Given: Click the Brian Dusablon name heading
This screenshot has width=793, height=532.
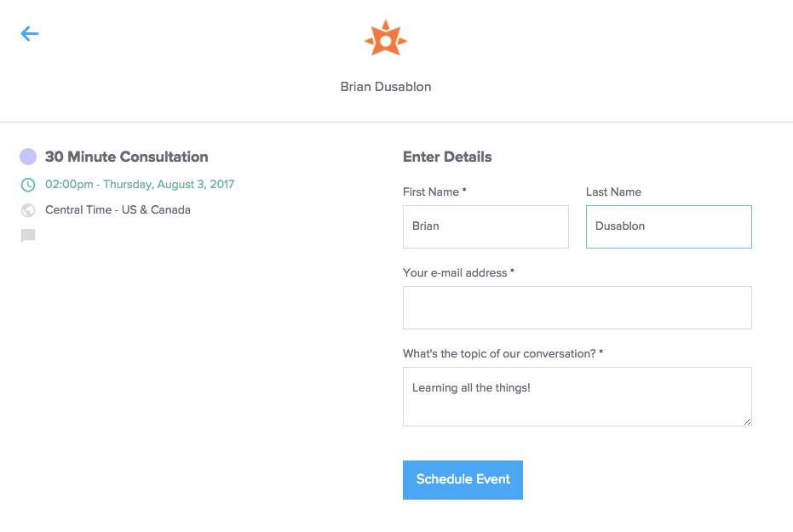Looking at the screenshot, I should [385, 86].
